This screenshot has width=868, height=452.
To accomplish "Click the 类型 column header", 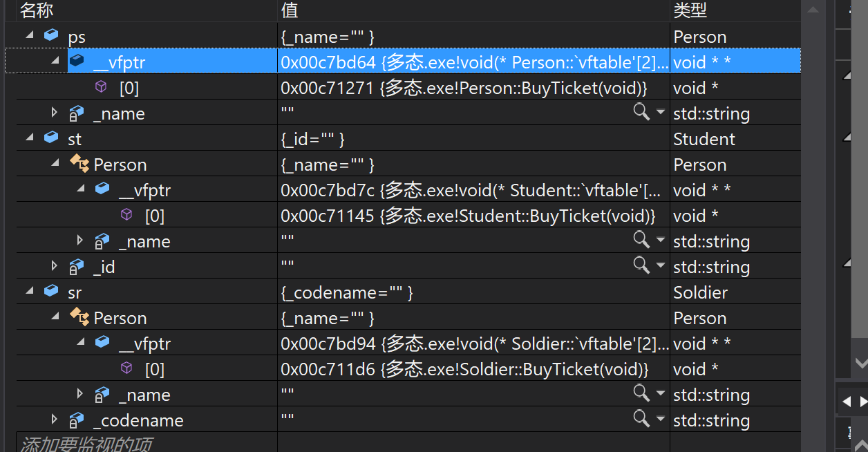I will pos(735,10).
